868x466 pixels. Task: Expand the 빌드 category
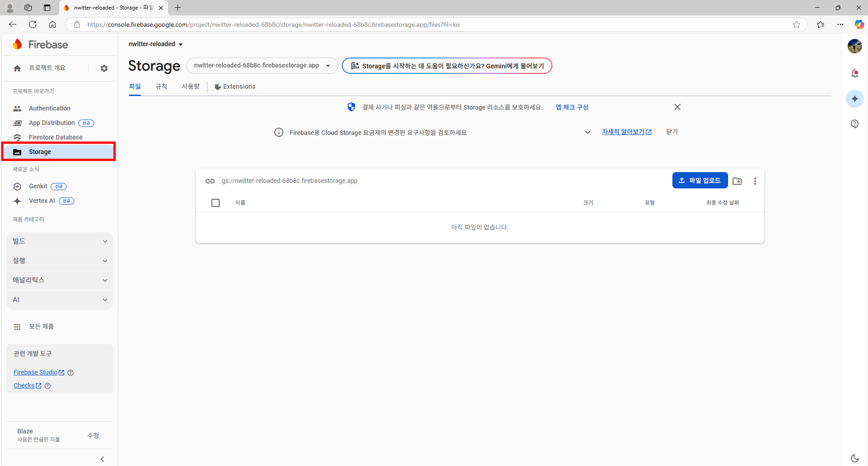pos(60,241)
